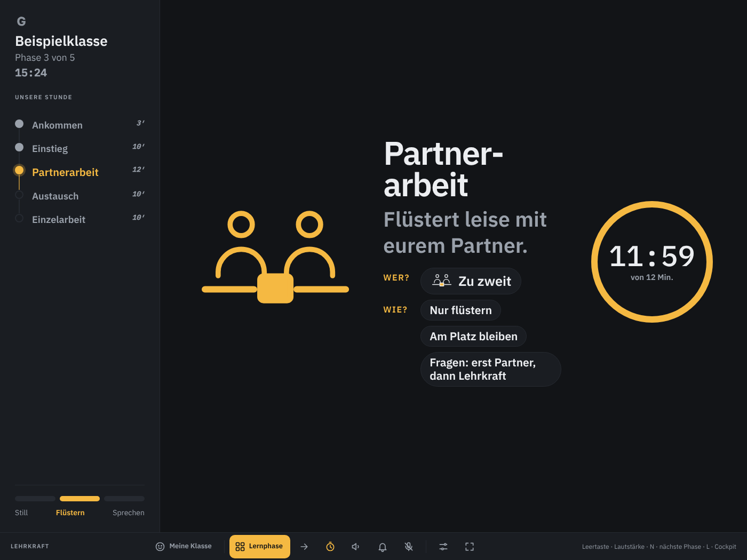Open the Einzelarbeit phase
The width and height of the screenshot is (747, 560).
point(80,219)
